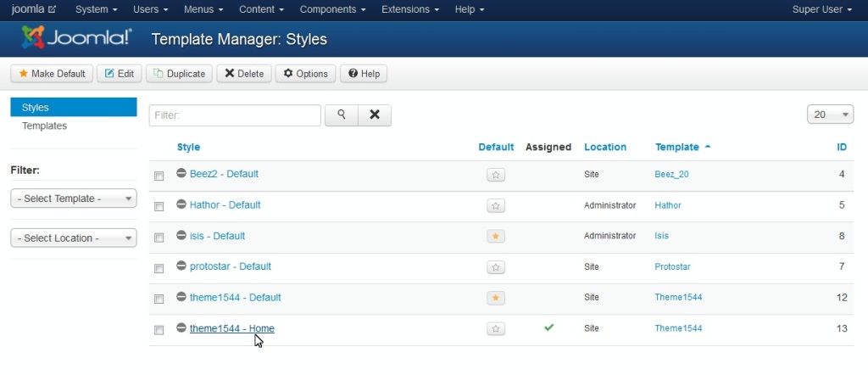Click the minus icon beside isis - Default
This screenshot has width=868, height=375.
[181, 235]
